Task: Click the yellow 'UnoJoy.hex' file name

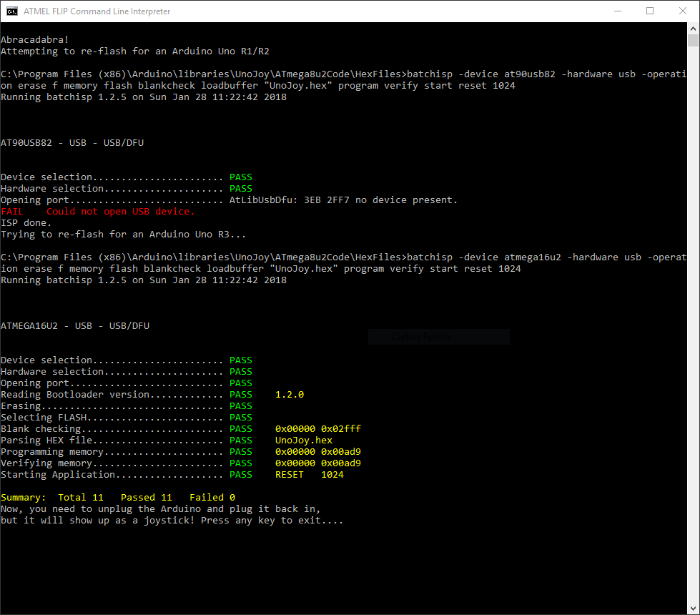Action: (304, 441)
